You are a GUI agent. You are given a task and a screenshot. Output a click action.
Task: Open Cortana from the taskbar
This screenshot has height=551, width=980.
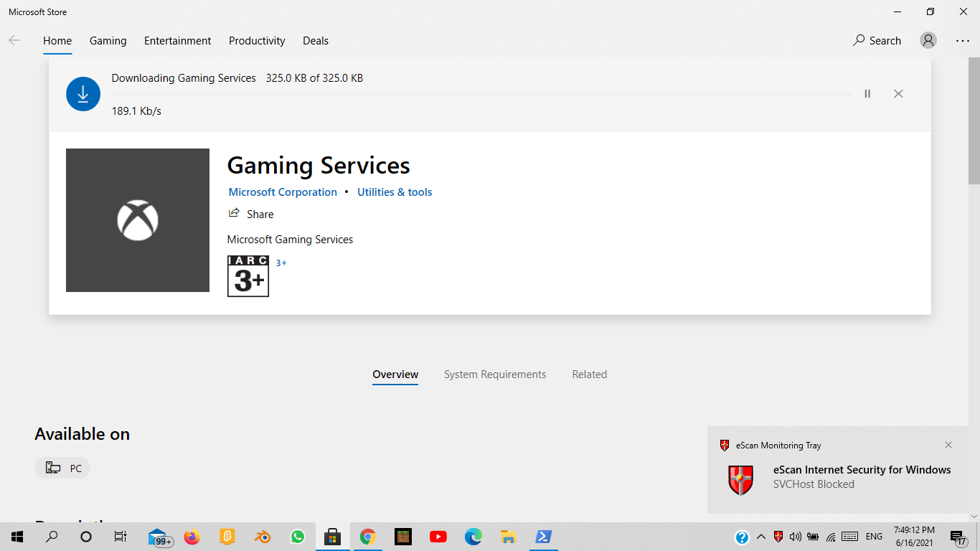[x=86, y=537]
